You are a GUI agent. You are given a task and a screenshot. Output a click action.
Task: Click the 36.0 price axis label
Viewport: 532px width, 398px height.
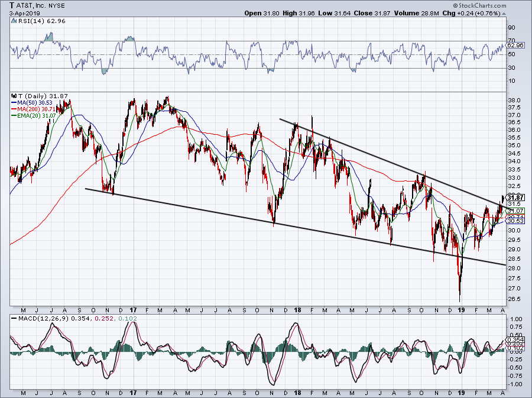(514, 130)
